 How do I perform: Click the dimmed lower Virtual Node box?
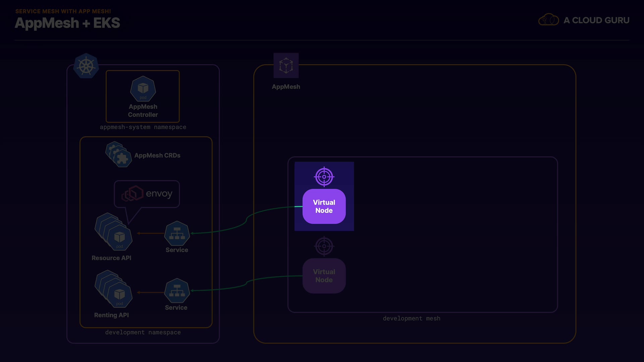point(324,276)
